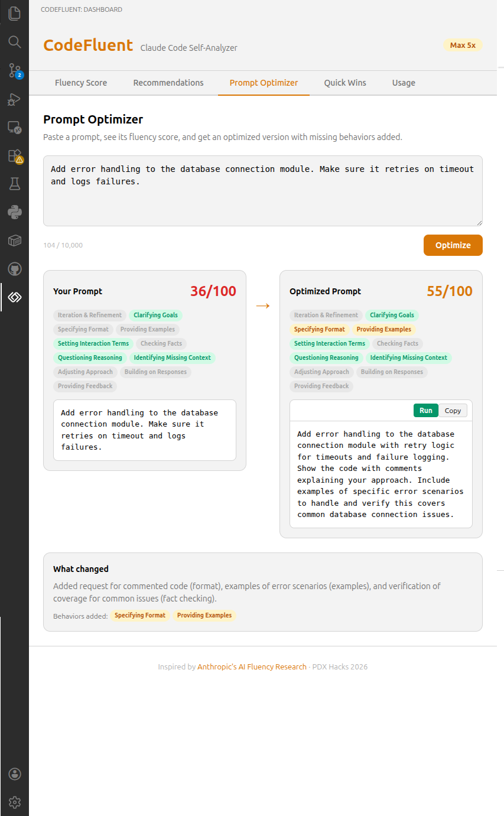504x816 pixels.
Task: Click inside the prompt input textarea
Action: click(263, 191)
